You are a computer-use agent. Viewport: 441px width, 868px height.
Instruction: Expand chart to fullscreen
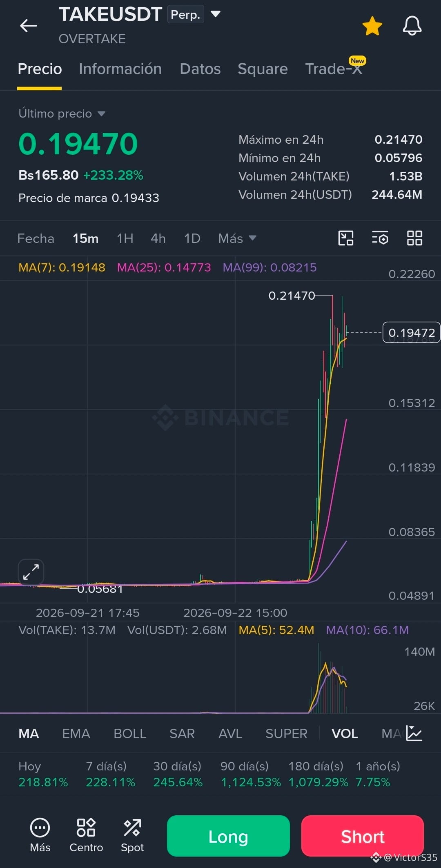click(31, 572)
